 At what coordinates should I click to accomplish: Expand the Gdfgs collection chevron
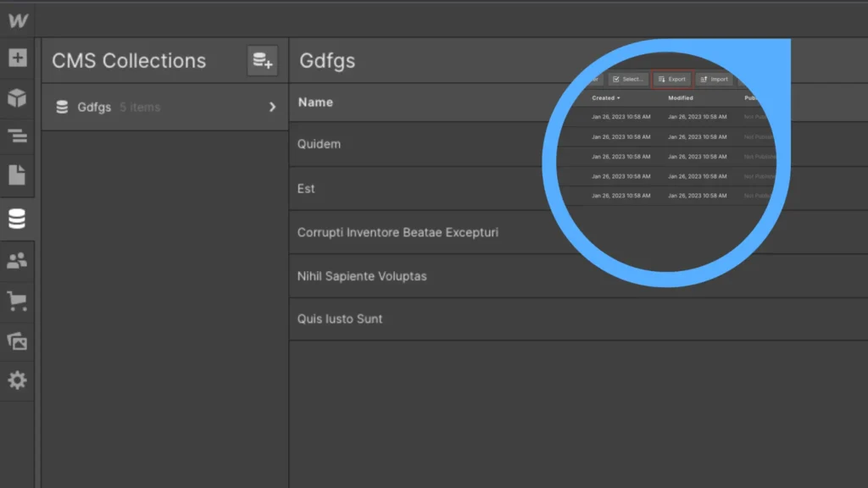click(x=272, y=108)
